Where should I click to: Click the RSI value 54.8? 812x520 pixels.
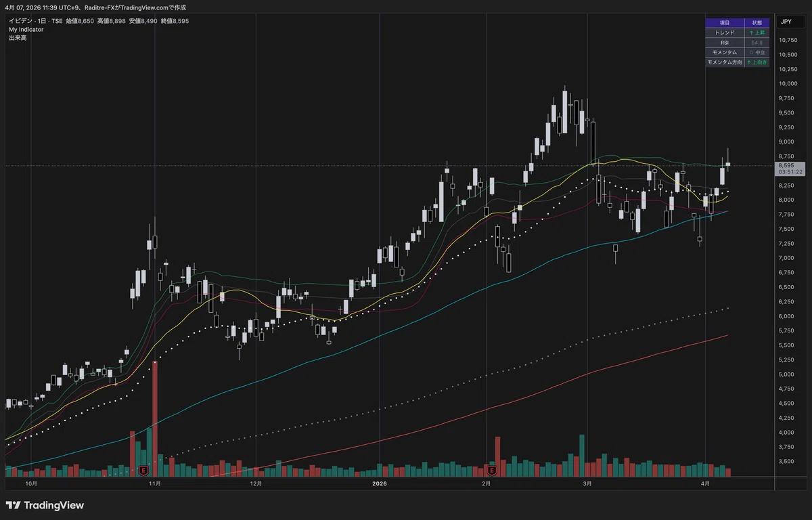point(757,43)
